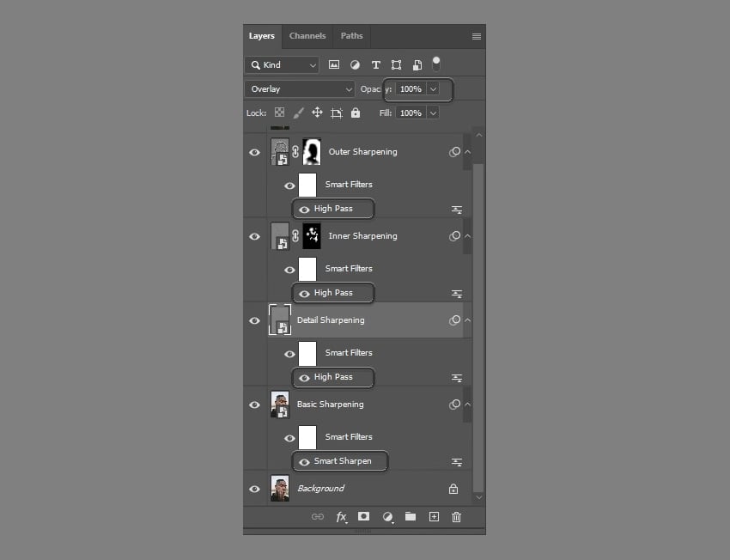This screenshot has width=730, height=560.
Task: Switch to the Paths tab
Action: (351, 36)
